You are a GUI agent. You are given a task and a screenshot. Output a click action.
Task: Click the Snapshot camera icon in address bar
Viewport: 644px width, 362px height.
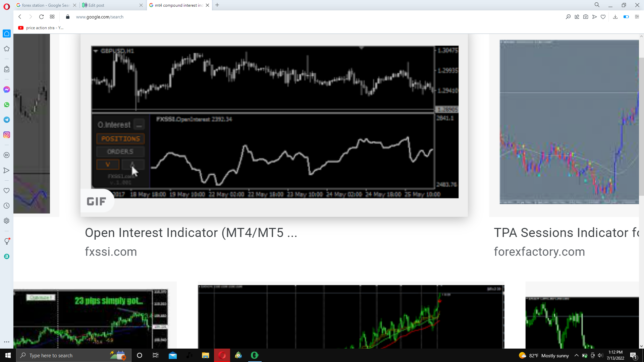click(586, 17)
